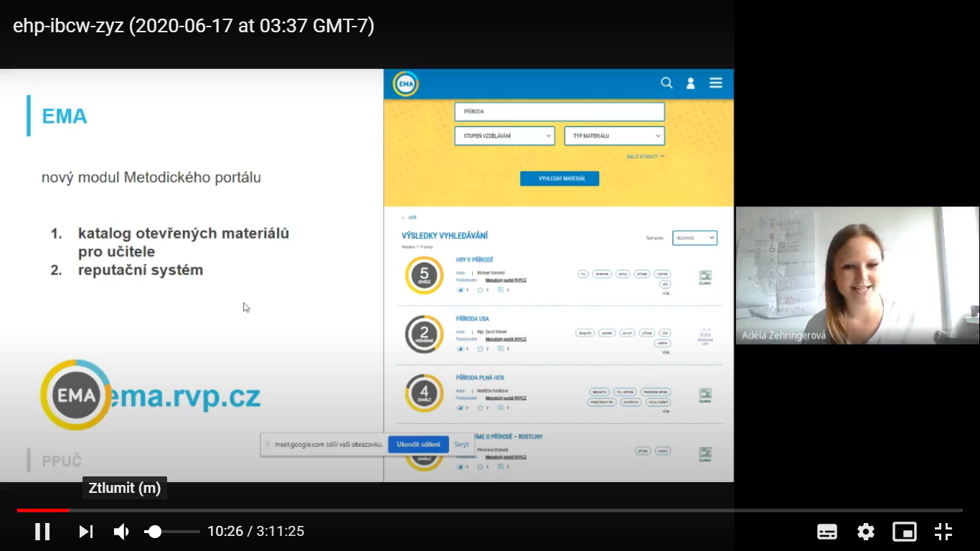Click the EMA logo in header
Screen dimensions: 980x551
405,84
